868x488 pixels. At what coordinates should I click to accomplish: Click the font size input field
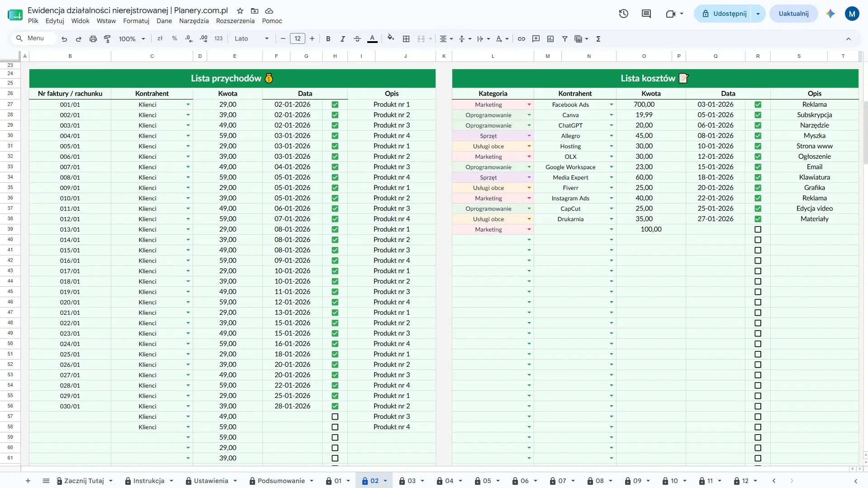pyautogui.click(x=298, y=39)
